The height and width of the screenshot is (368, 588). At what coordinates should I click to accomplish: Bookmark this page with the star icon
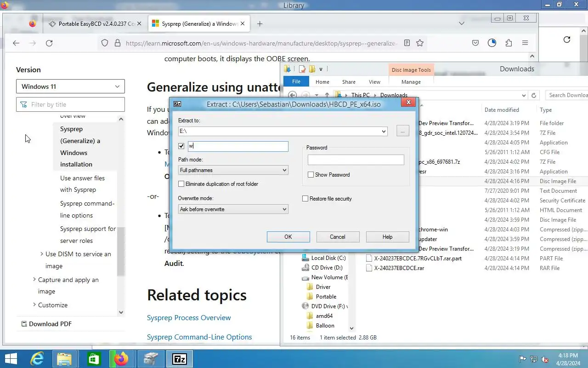click(x=420, y=43)
